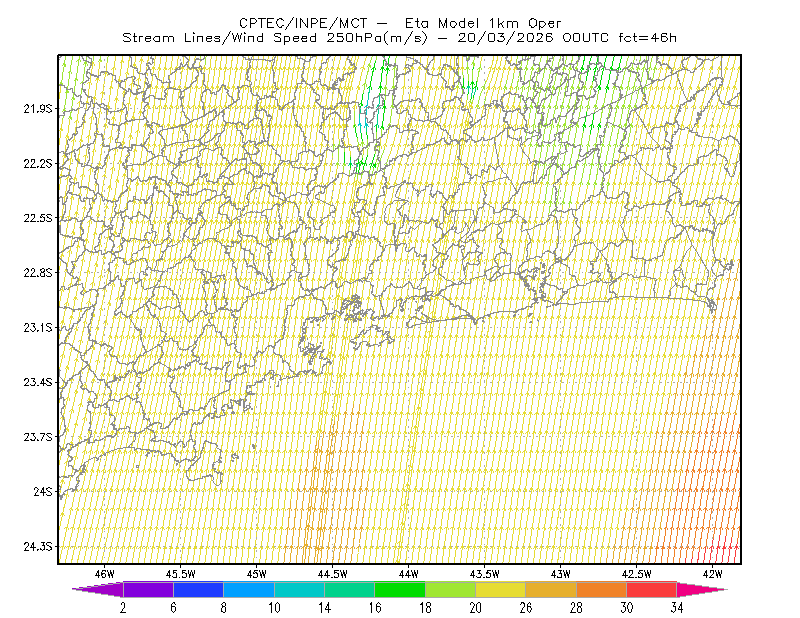Click the 24.3S latitude axis label
The image size is (800, 618).
tap(37, 547)
